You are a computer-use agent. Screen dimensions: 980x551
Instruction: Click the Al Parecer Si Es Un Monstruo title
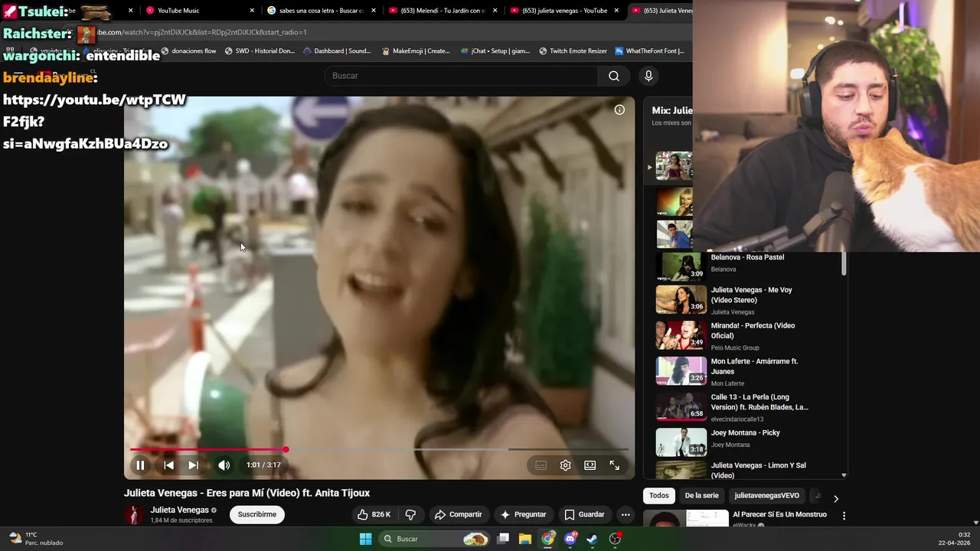tap(779, 515)
